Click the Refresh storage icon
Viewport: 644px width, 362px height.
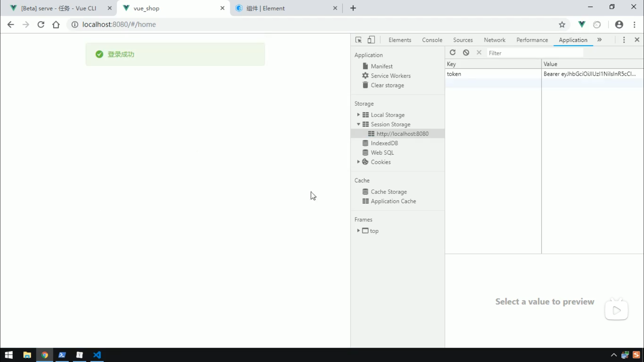(x=453, y=53)
